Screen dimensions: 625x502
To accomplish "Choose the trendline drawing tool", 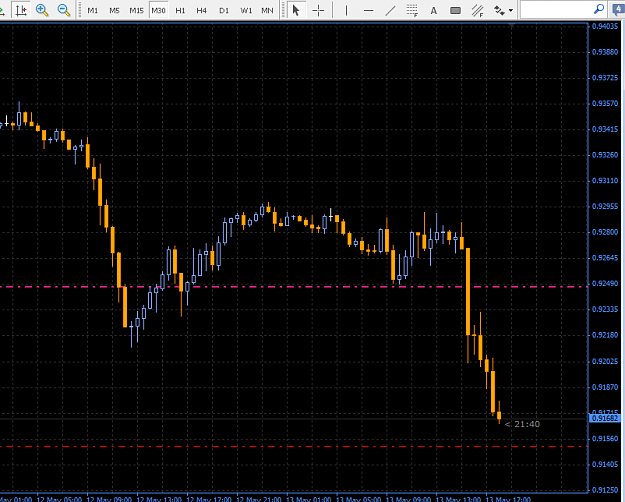I will (x=390, y=10).
